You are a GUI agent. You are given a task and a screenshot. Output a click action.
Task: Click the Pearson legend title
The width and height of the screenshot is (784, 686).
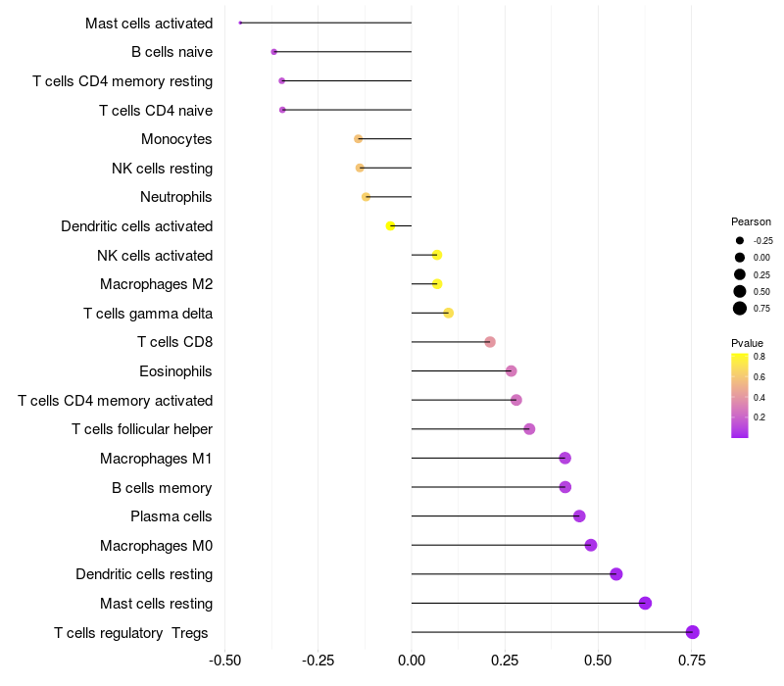(751, 221)
